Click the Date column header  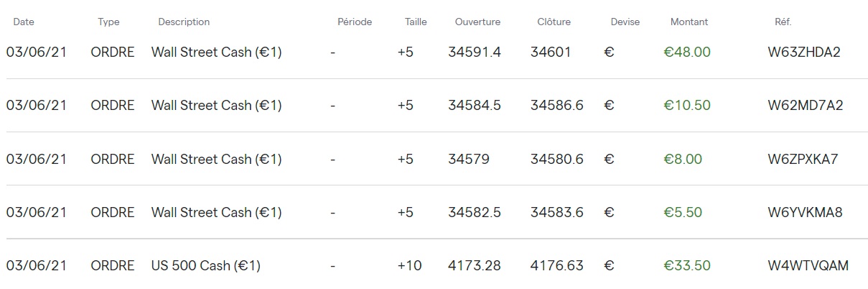pyautogui.click(x=24, y=22)
